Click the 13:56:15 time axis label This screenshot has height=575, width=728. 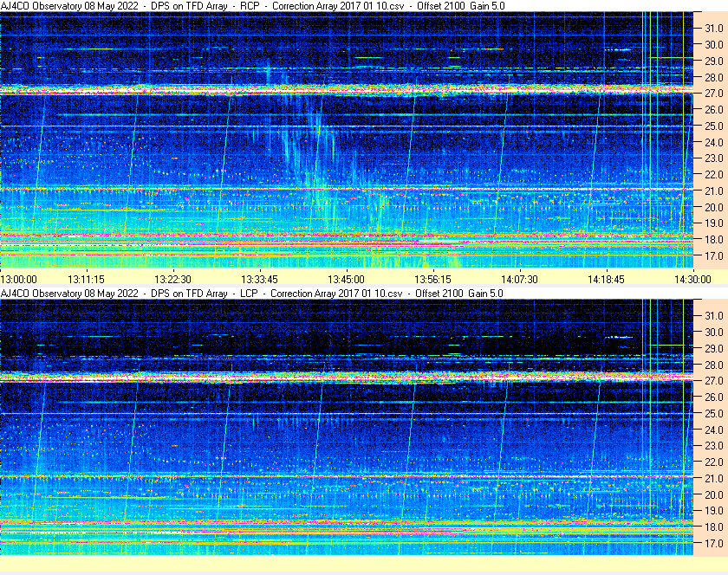point(432,279)
